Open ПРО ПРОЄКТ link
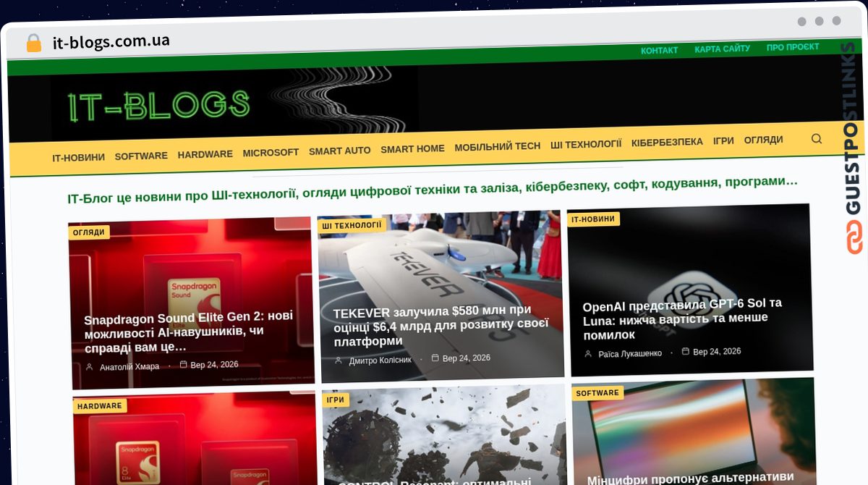This screenshot has width=868, height=485. coord(793,47)
